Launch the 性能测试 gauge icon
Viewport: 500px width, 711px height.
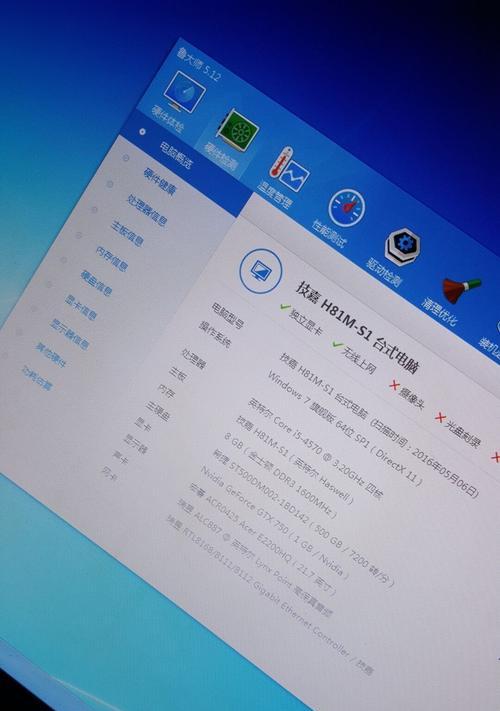pos(346,208)
